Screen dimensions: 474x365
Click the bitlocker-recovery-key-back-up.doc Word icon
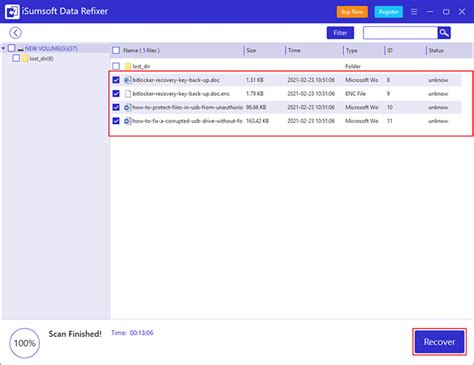(128, 80)
